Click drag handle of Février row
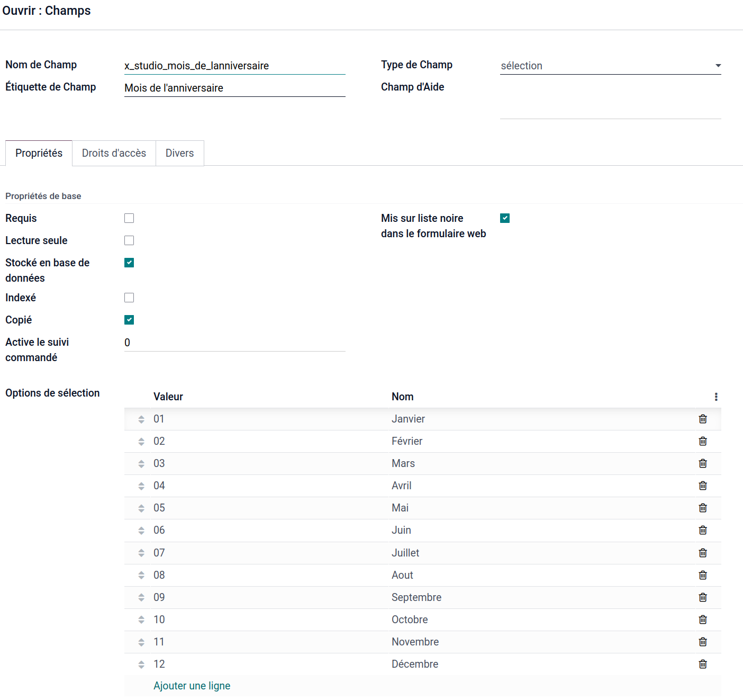The width and height of the screenshot is (743, 700). tap(141, 442)
